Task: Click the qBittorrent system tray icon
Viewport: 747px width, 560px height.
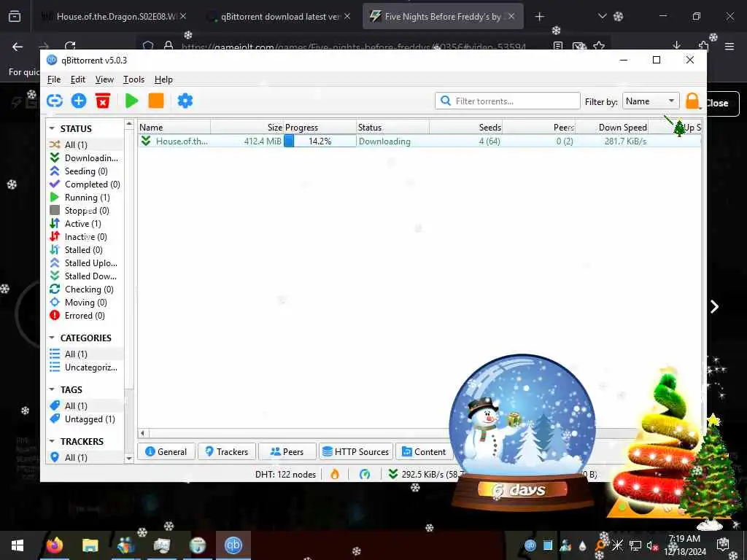Action: click(530, 545)
